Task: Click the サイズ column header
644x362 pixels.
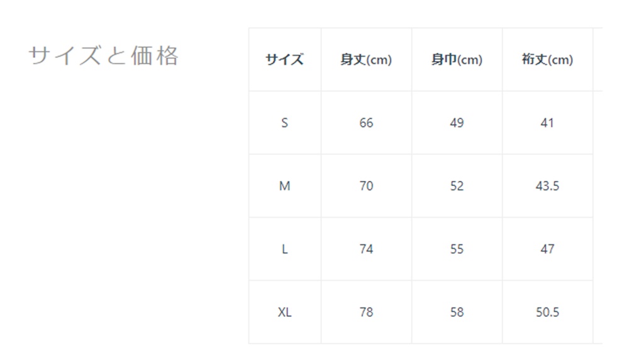Action: (284, 60)
